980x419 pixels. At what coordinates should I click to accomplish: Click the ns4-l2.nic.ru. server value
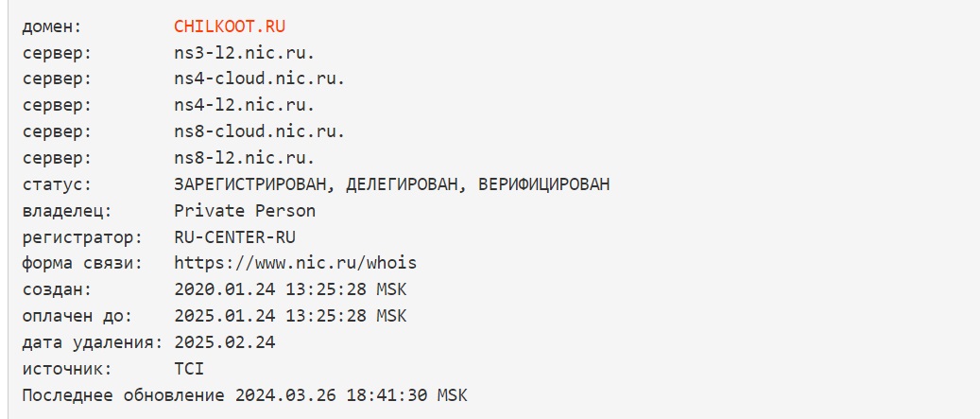pos(245,106)
